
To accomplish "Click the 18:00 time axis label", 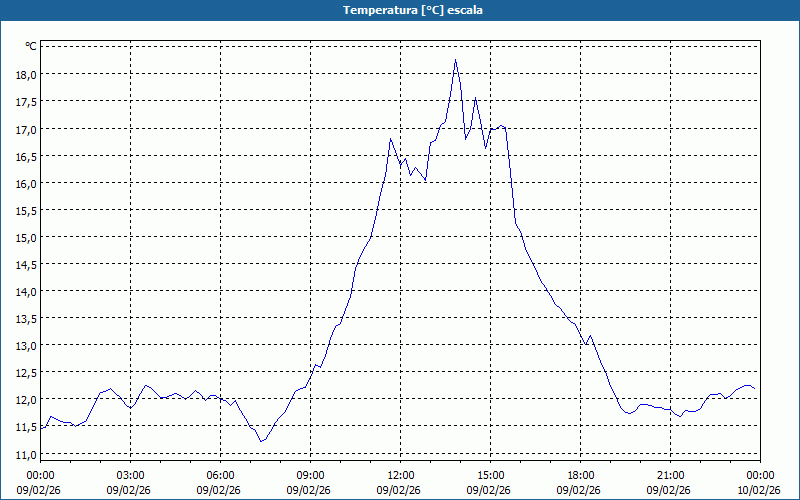I will point(581,475).
